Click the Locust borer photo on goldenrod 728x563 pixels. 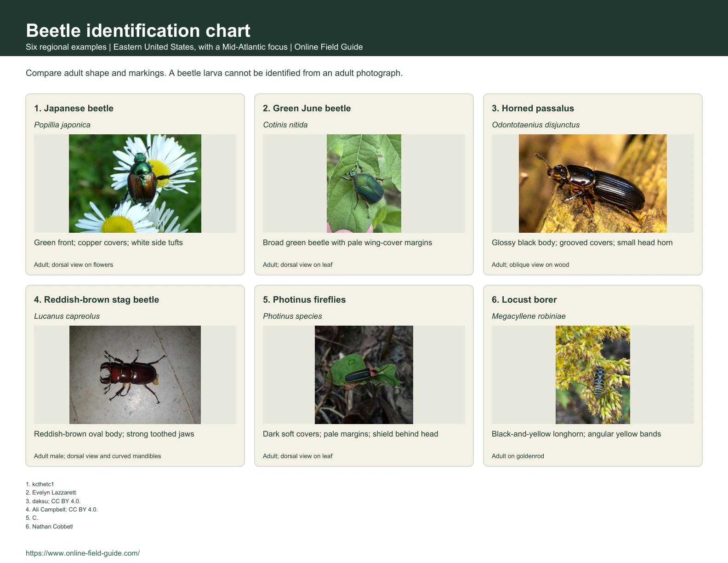593,375
